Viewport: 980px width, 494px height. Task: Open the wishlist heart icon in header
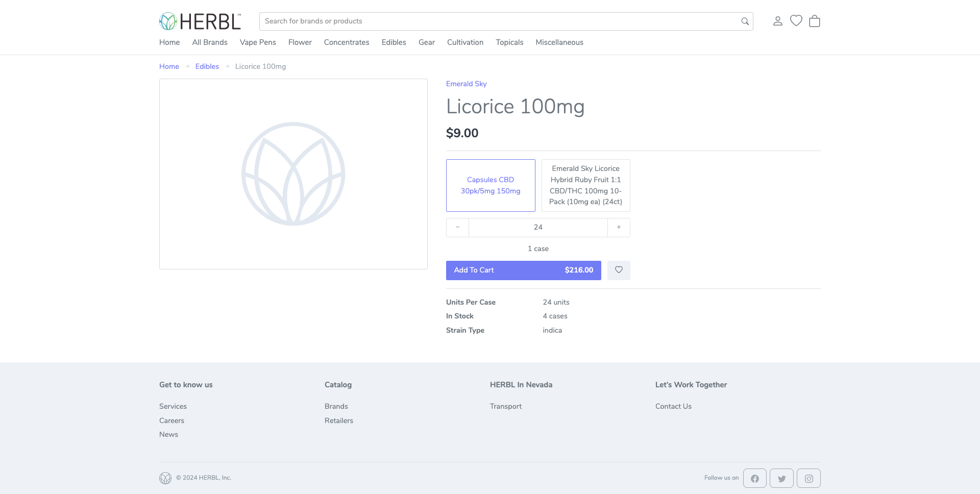point(796,21)
